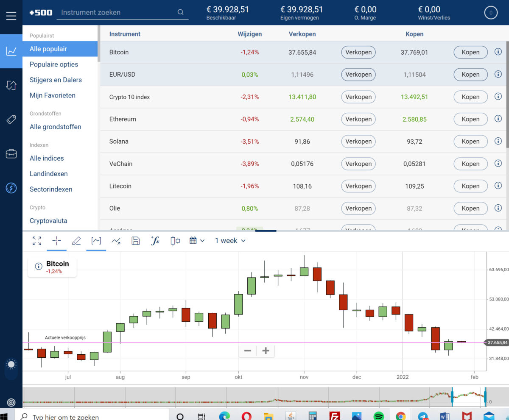Open the fx indicators function tool
The height and width of the screenshot is (420, 509).
[x=155, y=241]
